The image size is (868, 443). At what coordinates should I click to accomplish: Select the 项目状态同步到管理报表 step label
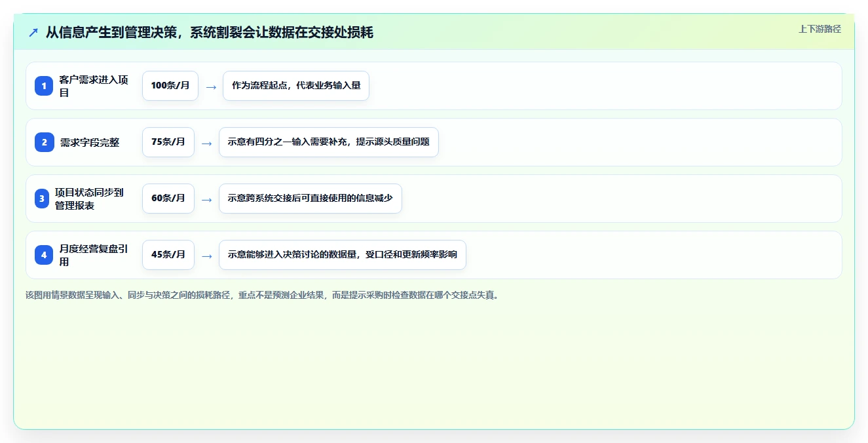(89, 199)
